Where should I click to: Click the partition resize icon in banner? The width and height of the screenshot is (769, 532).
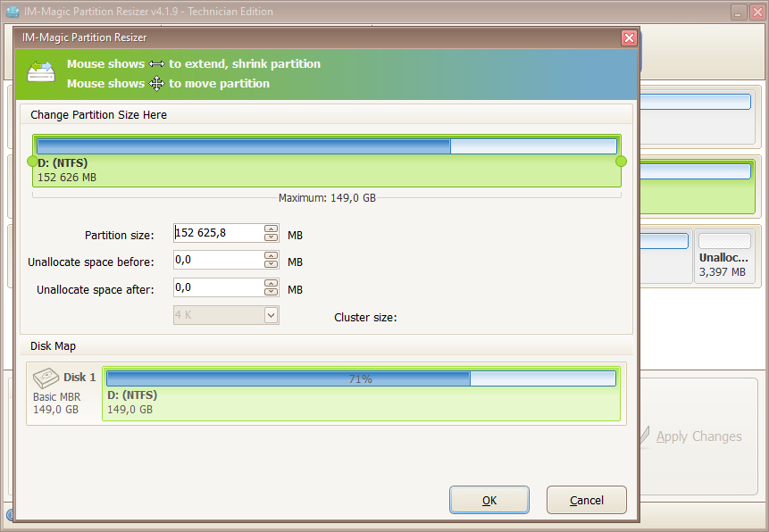(41, 71)
